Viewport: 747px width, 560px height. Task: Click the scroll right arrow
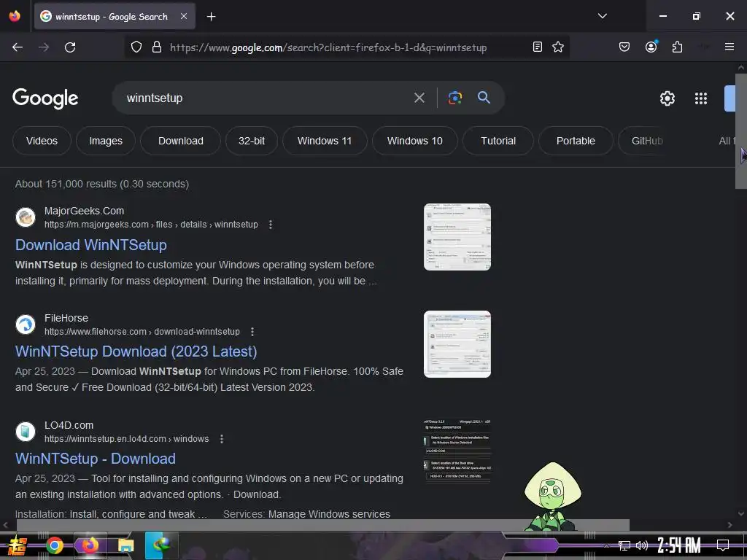tap(729, 525)
